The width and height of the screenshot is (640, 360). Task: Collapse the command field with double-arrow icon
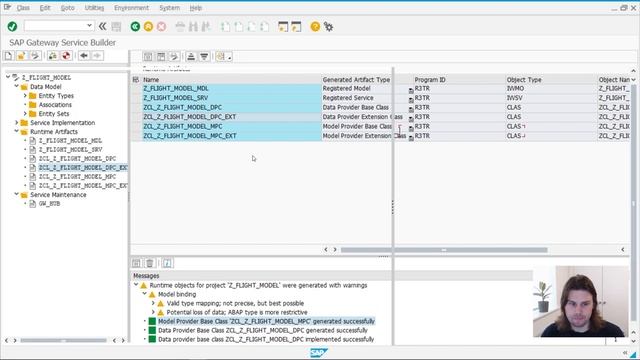point(102,27)
